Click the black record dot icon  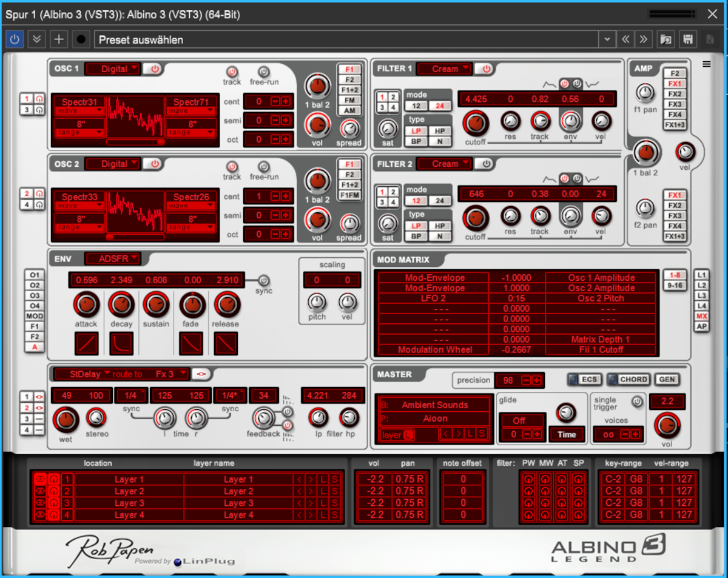pos(80,39)
